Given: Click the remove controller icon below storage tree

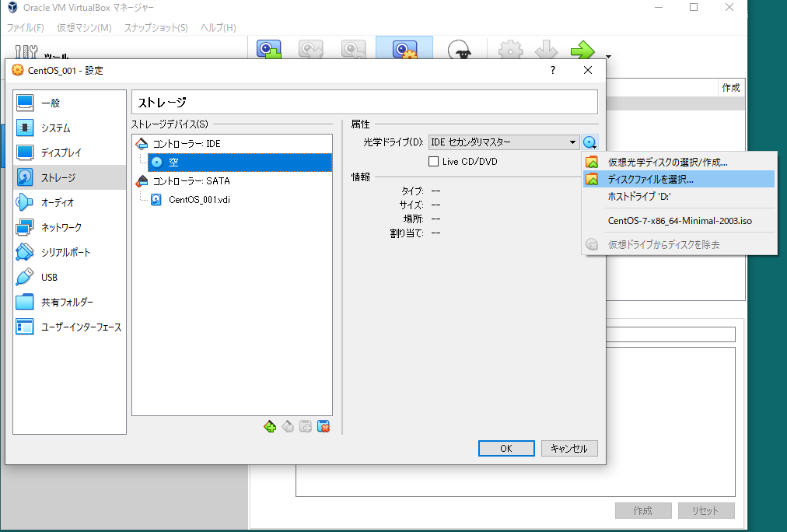Looking at the screenshot, I should tap(288, 426).
